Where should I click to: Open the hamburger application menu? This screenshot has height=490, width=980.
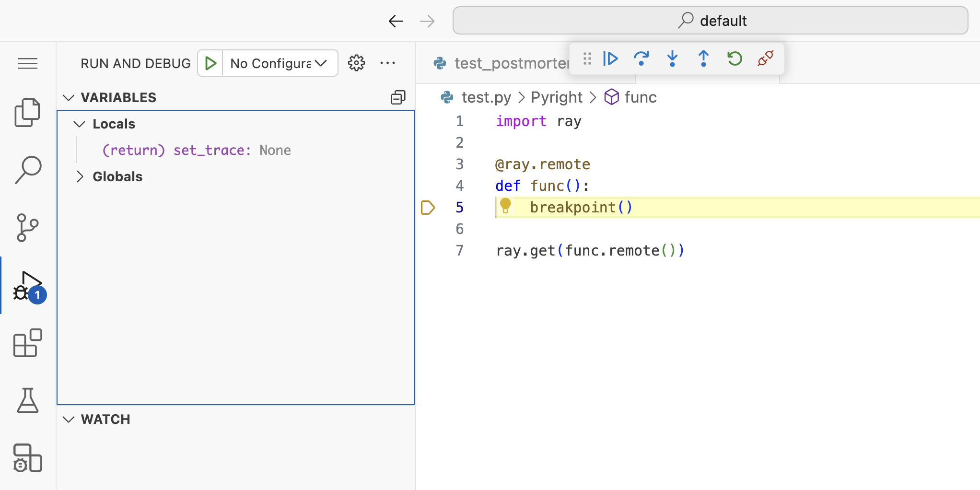tap(28, 63)
